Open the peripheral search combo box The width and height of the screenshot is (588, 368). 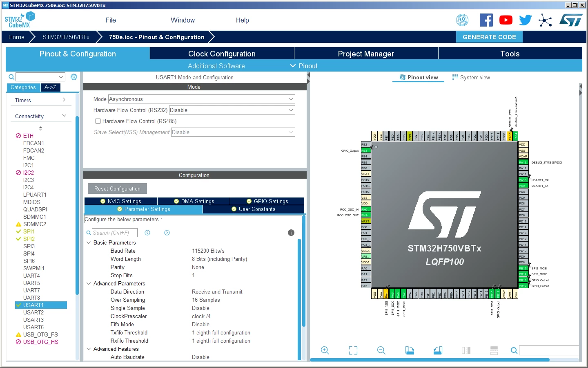[x=40, y=77]
